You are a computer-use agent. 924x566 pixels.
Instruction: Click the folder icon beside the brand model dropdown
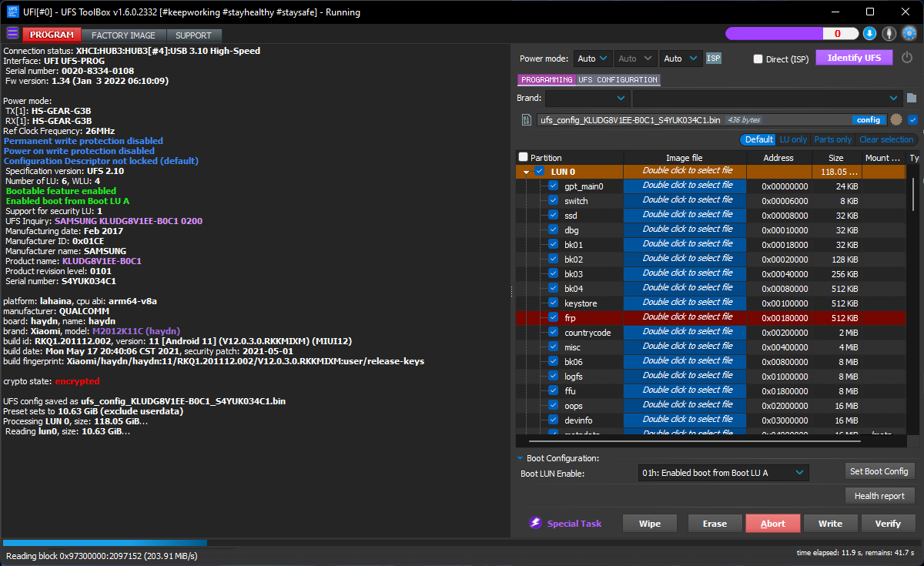(912, 98)
